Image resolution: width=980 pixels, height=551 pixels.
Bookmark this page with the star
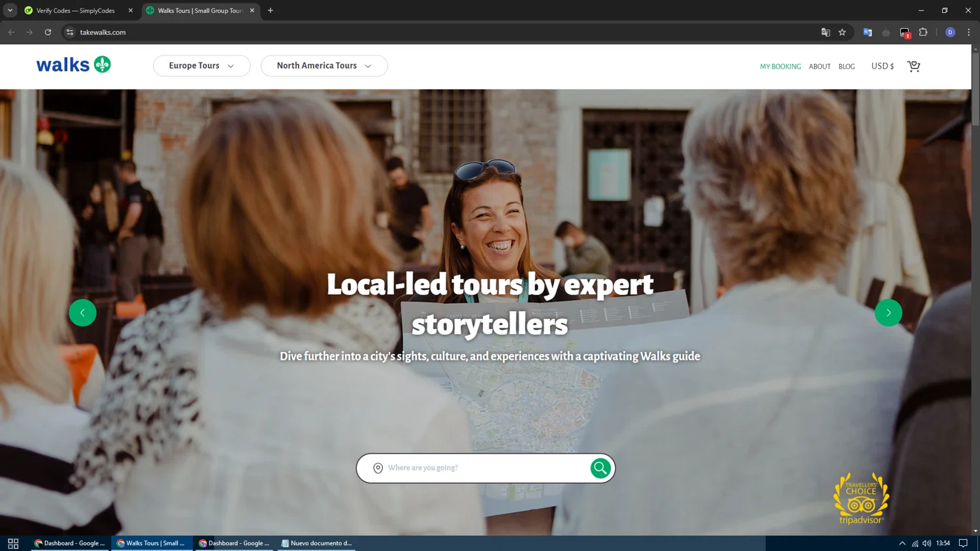pos(842,32)
